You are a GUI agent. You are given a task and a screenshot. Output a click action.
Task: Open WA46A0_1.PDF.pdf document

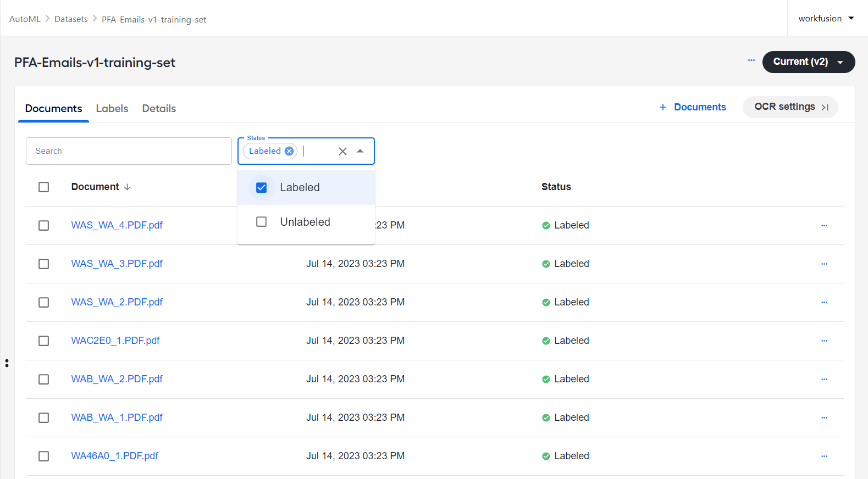click(115, 456)
